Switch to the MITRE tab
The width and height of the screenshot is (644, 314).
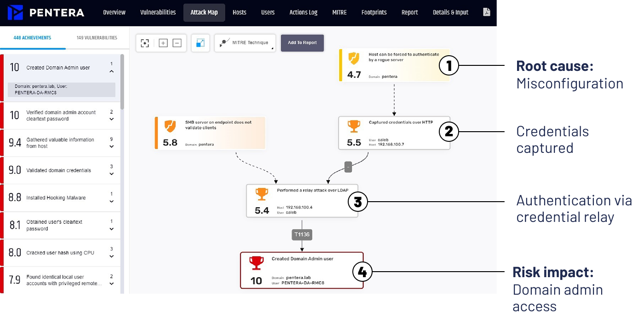coord(339,12)
